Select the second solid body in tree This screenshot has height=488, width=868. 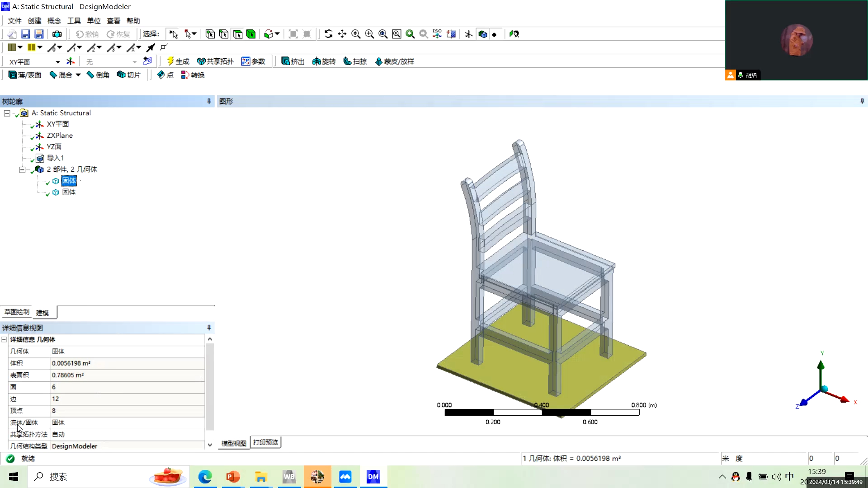pyautogui.click(x=69, y=192)
